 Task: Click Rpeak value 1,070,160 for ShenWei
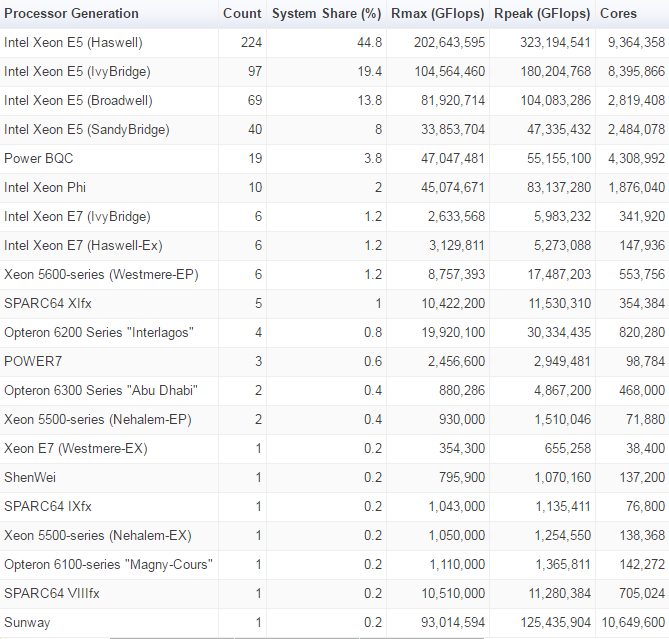[563, 478]
